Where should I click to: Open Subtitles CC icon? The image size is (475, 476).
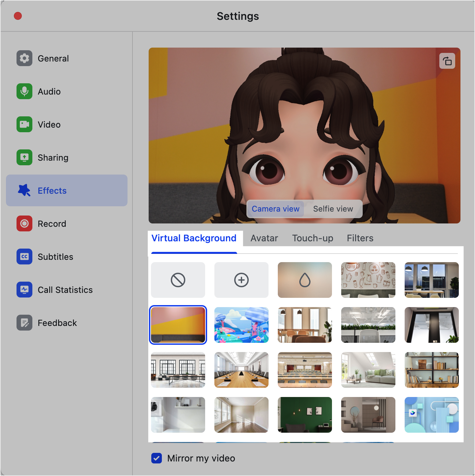24,257
